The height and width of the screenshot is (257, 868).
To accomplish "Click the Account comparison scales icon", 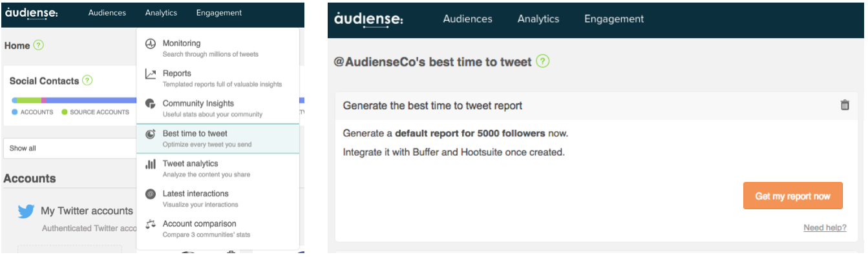I will coord(151,224).
